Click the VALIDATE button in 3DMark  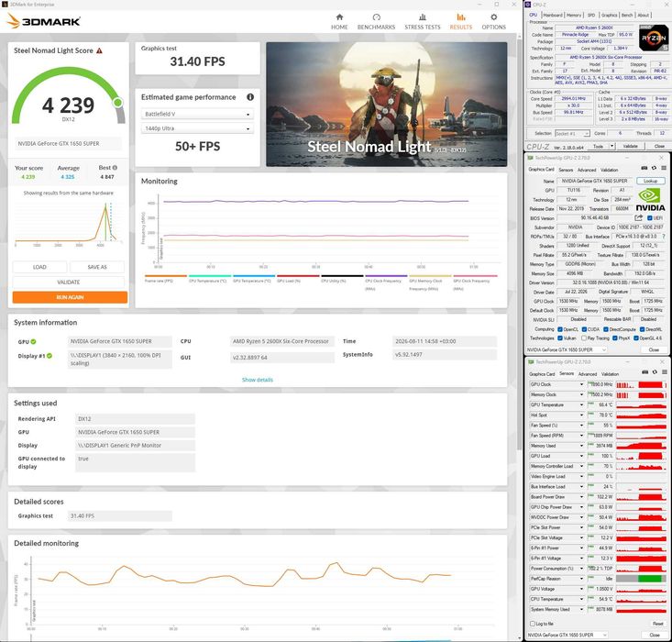click(x=69, y=282)
